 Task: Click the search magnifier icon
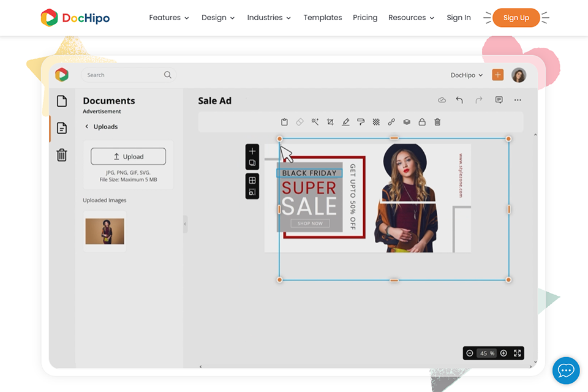tap(168, 75)
